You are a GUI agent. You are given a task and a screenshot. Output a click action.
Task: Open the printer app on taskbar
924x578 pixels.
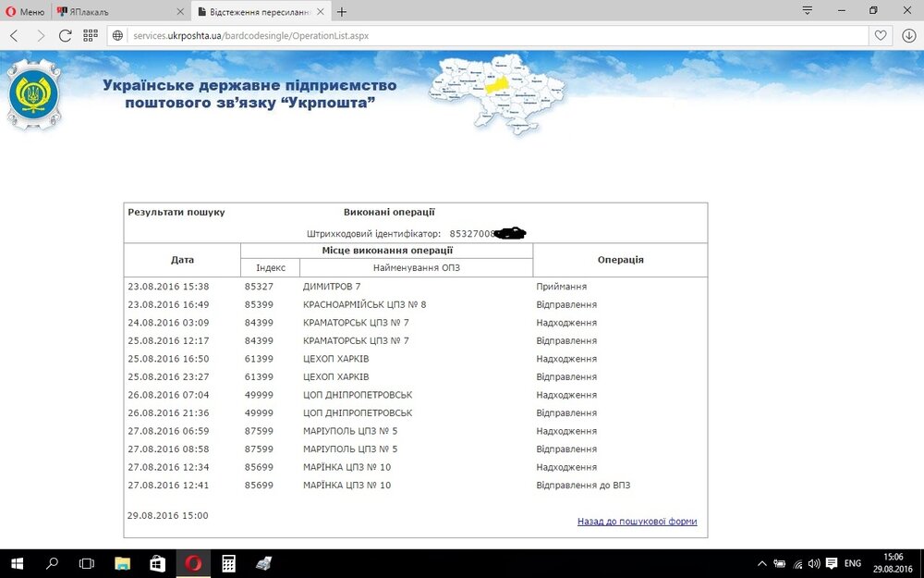tap(263, 564)
